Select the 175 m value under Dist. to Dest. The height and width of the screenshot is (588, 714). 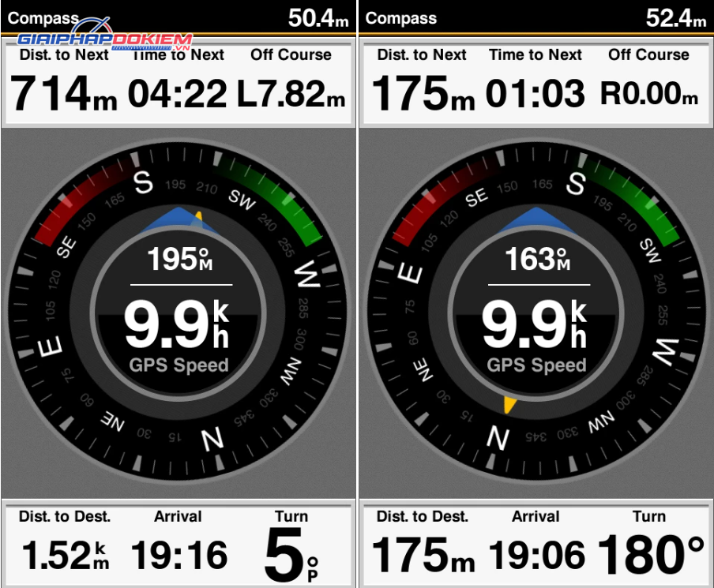point(423,555)
